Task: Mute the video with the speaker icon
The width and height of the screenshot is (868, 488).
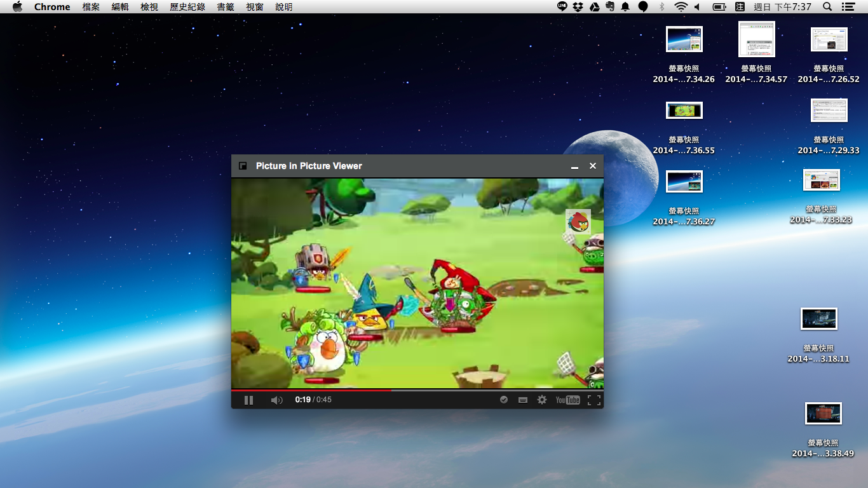Action: pos(276,400)
